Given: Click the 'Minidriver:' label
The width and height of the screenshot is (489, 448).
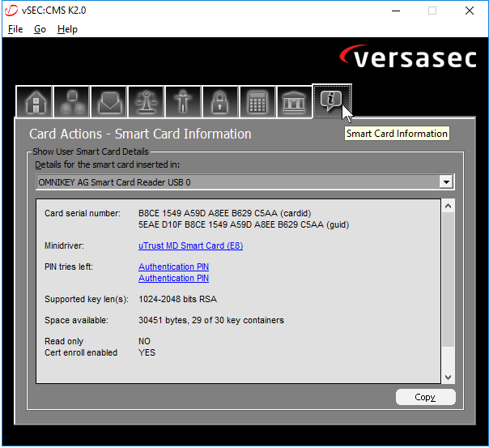Looking at the screenshot, I should click(x=64, y=245).
